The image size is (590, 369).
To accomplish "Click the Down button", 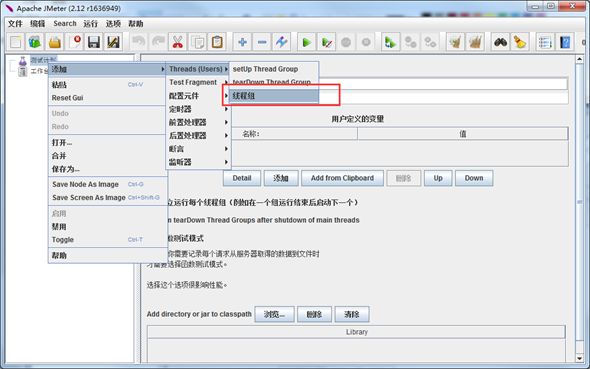I will pyautogui.click(x=474, y=178).
